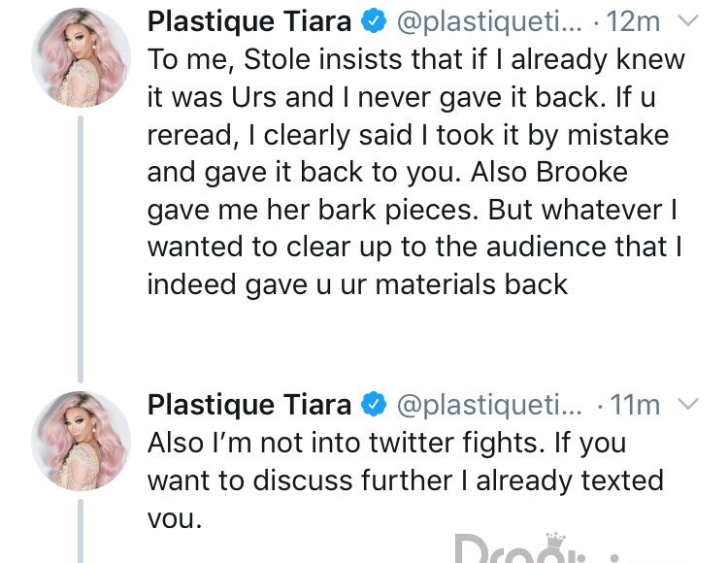Click @plastiqueti handle on first tweet
Viewport: 728px width, 563px height.
[488, 21]
